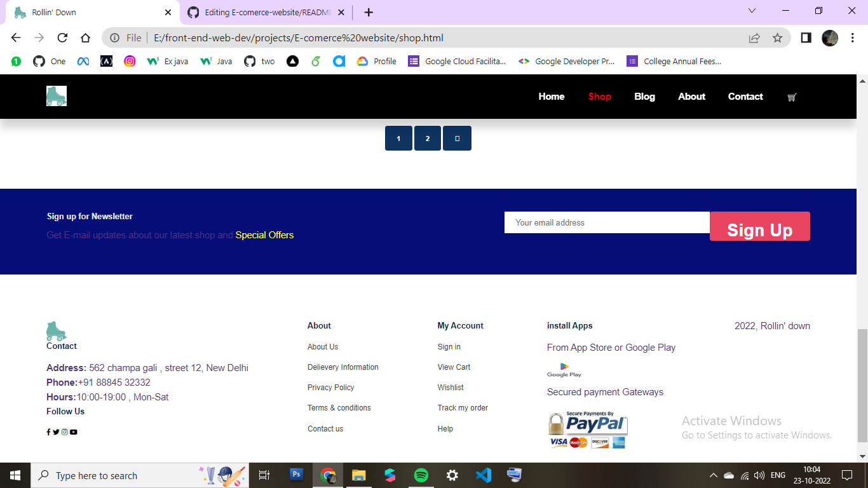Open the Wishlist footer link
Image resolution: width=868 pixels, height=488 pixels.
pos(451,388)
